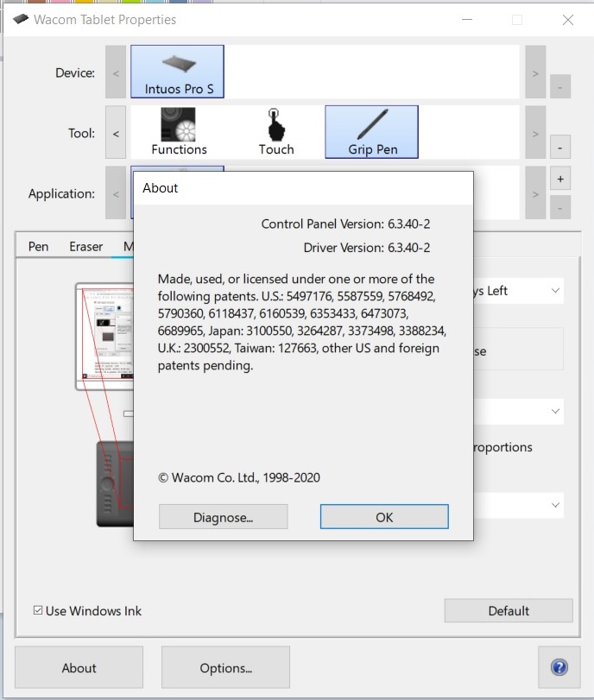594x700 pixels.
Task: Open help via the blue question mark icon
Action: (559, 667)
